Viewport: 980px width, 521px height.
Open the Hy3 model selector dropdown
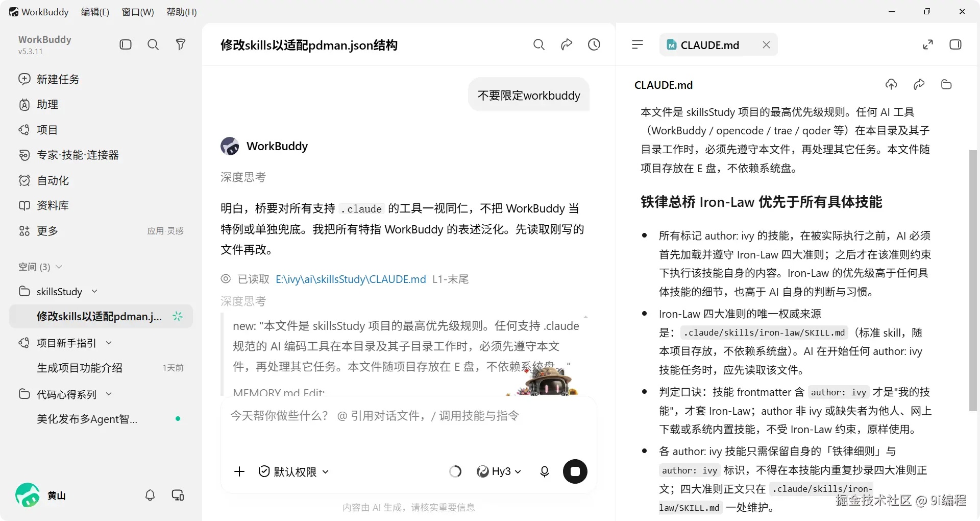click(499, 471)
